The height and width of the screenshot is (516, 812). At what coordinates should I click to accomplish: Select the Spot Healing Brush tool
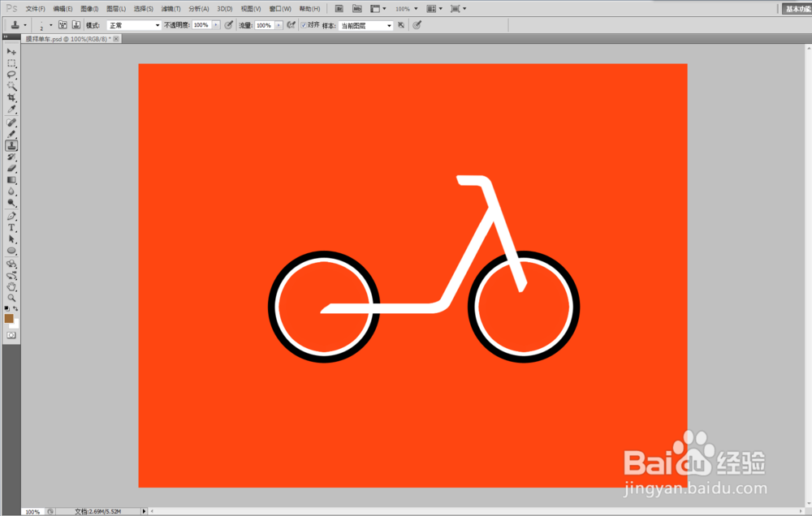click(11, 123)
